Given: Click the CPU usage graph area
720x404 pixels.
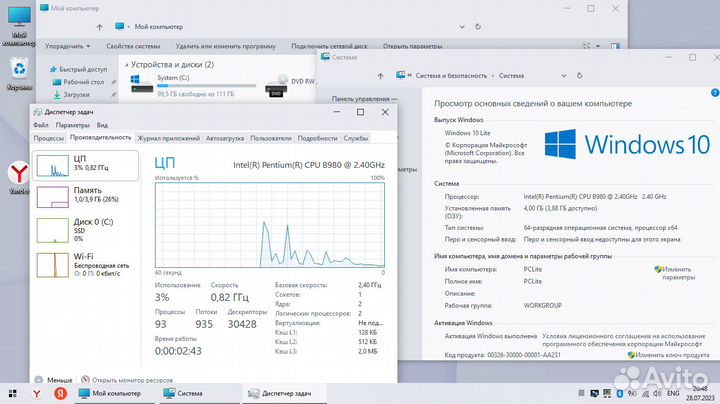Looking at the screenshot, I should pos(270,225).
